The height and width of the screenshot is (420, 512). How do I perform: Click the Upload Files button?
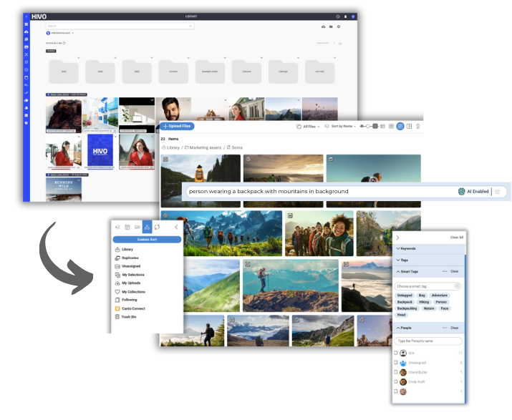coord(176,126)
